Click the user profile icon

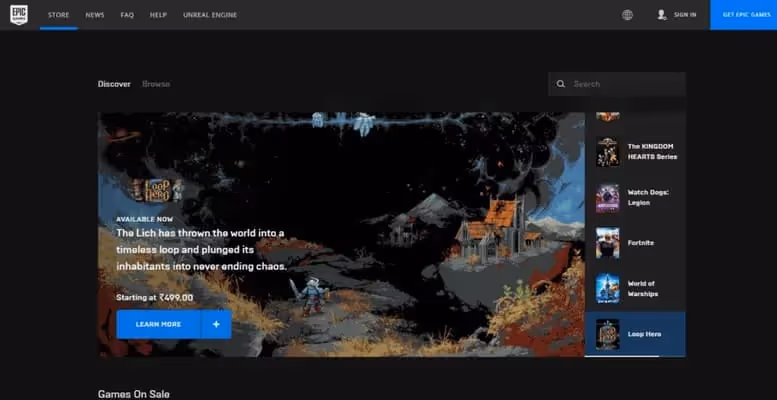pyautogui.click(x=662, y=15)
